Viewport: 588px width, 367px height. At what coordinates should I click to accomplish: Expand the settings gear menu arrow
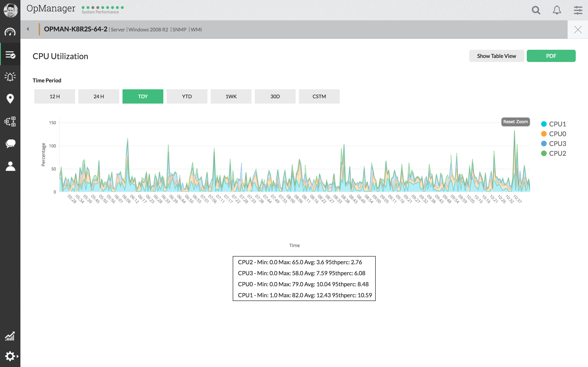[x=18, y=356]
